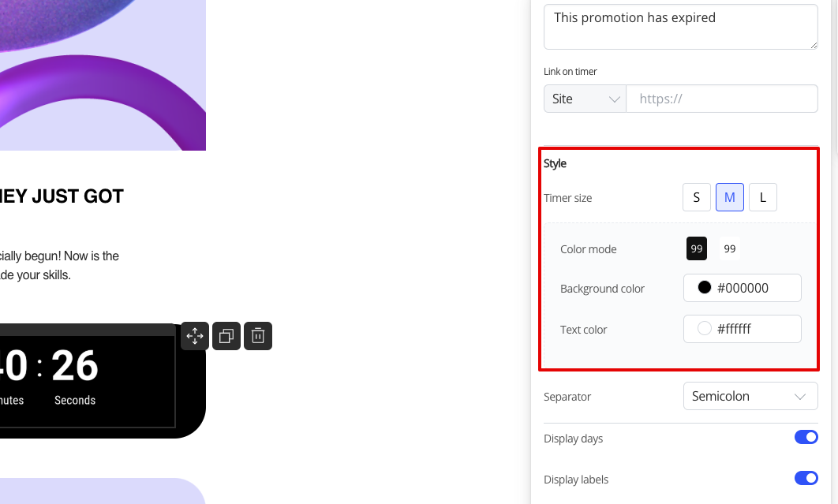The image size is (838, 504).
Task: Click the expired promotion message textarea
Action: tap(681, 27)
